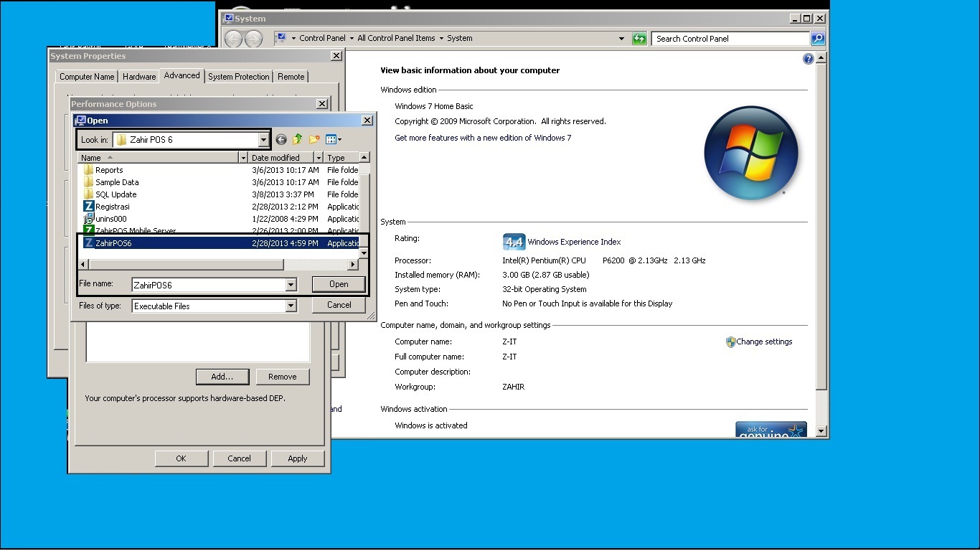Click the 'SQL Update' folder name
Viewport: 980px width, 551px height.
(116, 194)
